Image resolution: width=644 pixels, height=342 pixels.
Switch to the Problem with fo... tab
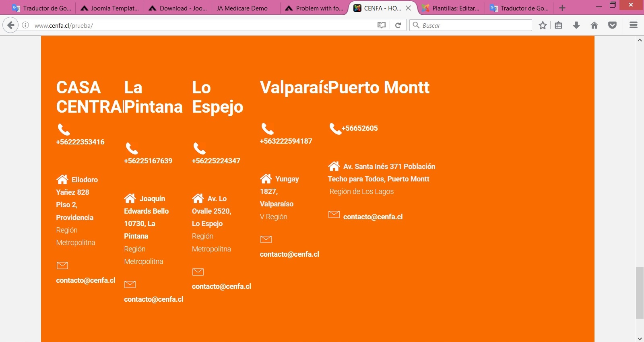click(x=314, y=8)
